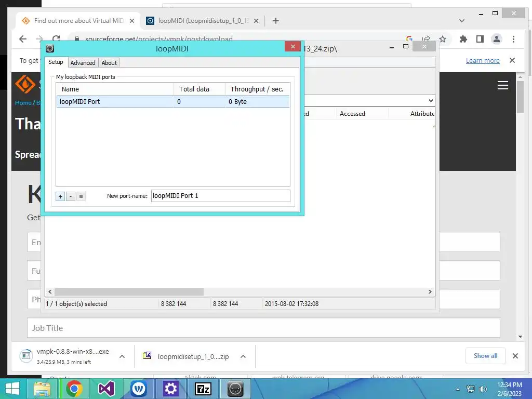
Task: Click the Job Title input field
Action: point(263,328)
